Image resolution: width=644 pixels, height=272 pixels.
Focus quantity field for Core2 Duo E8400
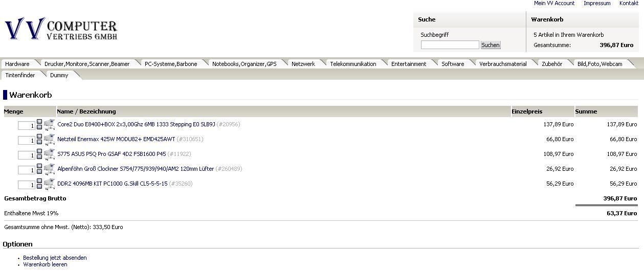click(27, 125)
